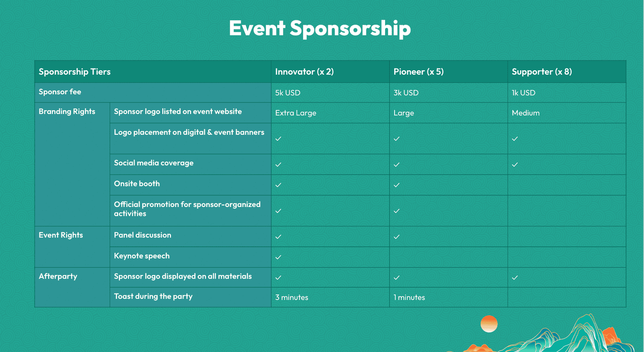Click the Pioneer checkmark for Panel discussion

click(x=397, y=237)
